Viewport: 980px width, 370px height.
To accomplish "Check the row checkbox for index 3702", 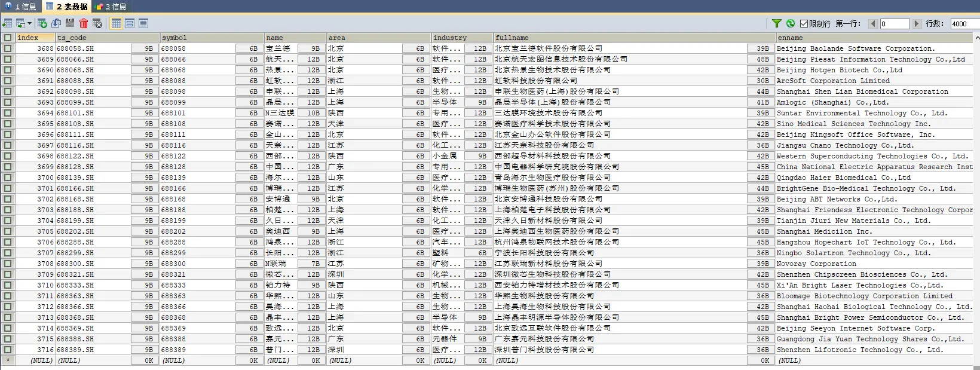I will (8, 199).
